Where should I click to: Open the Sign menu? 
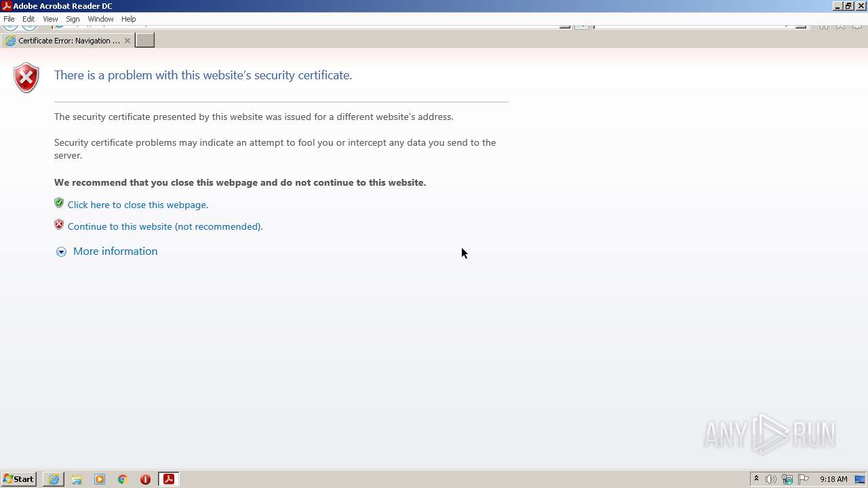pyautogui.click(x=73, y=19)
